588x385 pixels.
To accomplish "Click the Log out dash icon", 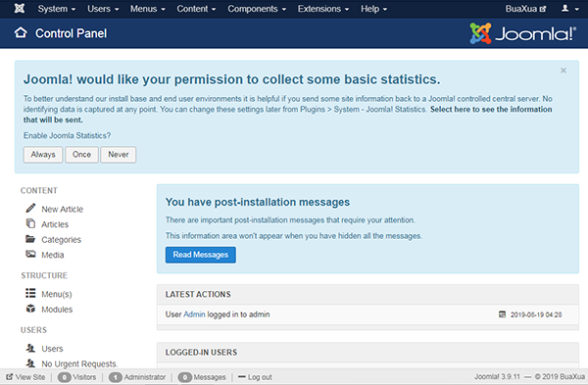I will (241, 376).
